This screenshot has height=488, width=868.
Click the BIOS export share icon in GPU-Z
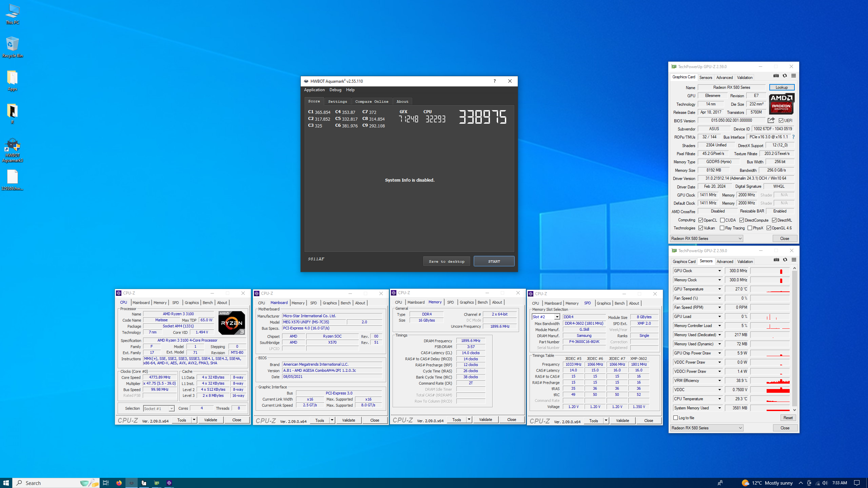point(771,120)
